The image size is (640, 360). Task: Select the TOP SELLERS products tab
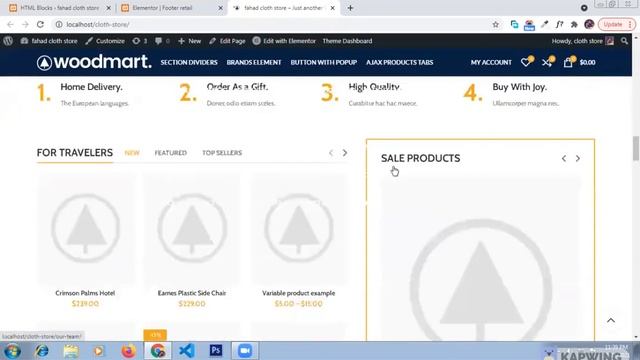(x=222, y=153)
